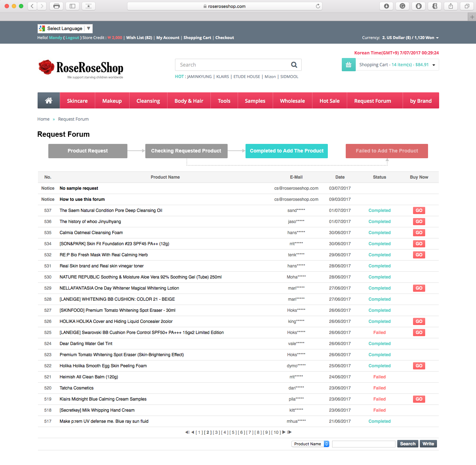Go to the home page via house icon
The width and height of the screenshot is (476, 465).
pos(49,101)
